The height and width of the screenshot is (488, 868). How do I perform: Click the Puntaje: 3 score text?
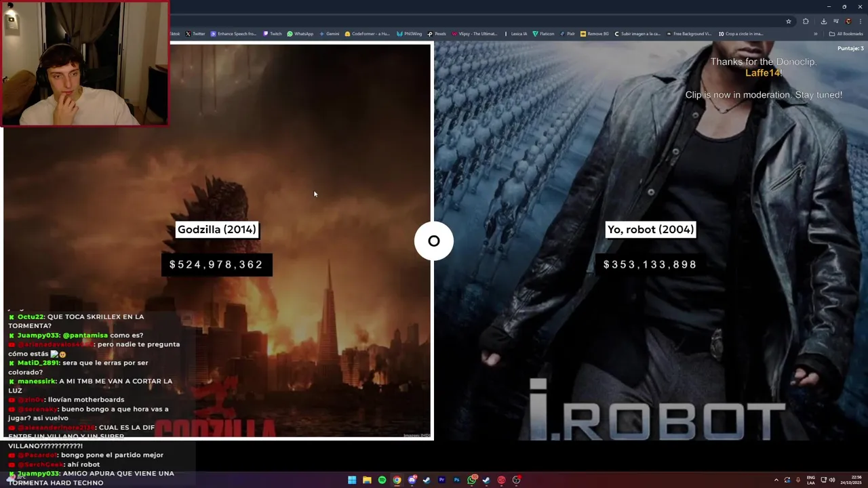click(850, 49)
